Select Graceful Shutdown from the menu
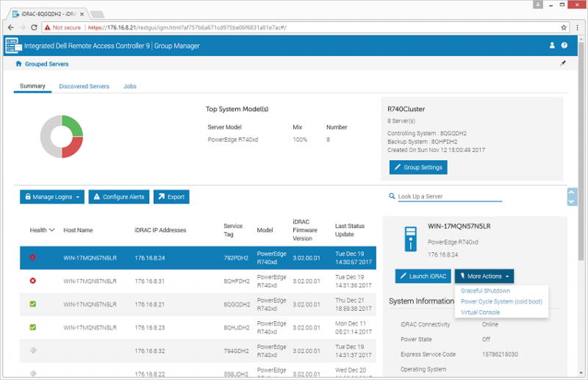Viewport: 588px width, 380px height. coord(485,291)
